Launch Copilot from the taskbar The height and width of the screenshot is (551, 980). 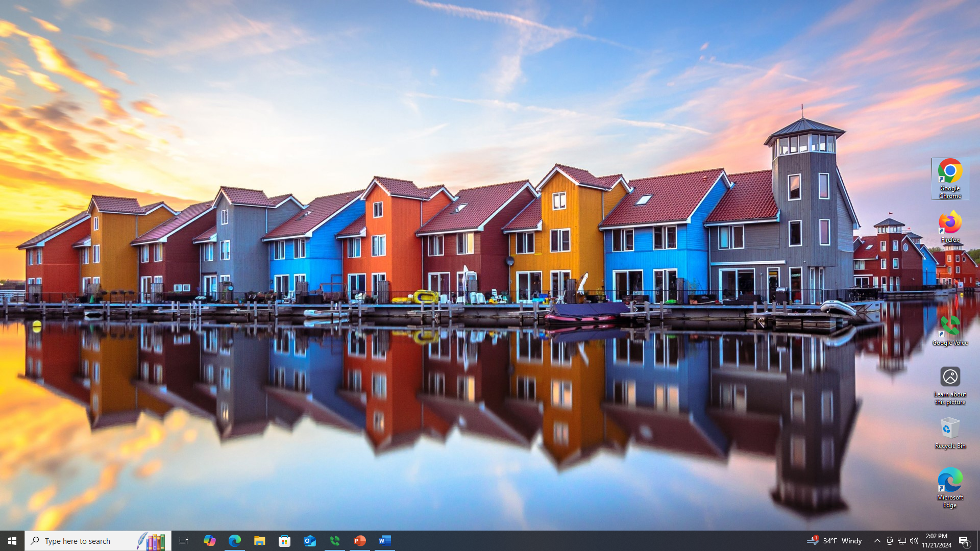pyautogui.click(x=209, y=541)
